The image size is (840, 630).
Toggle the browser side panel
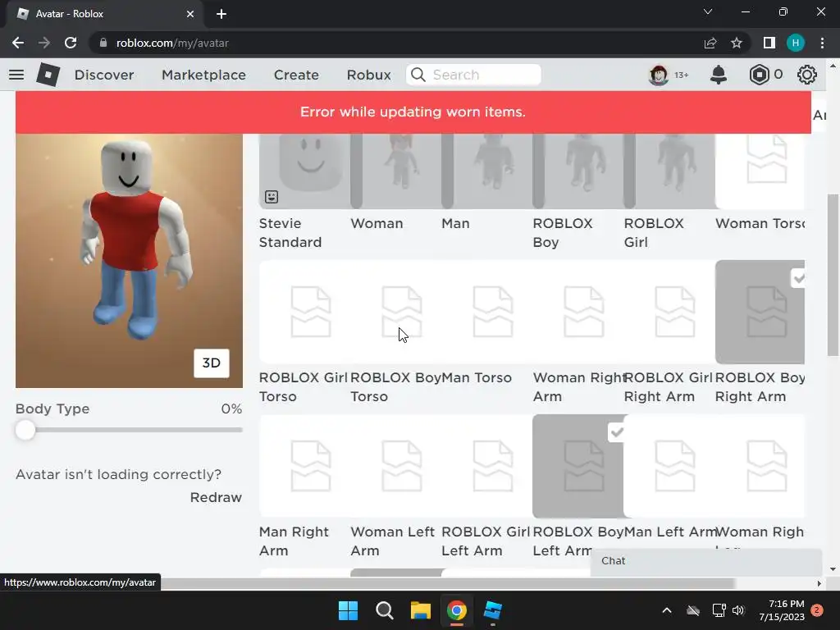tap(769, 43)
